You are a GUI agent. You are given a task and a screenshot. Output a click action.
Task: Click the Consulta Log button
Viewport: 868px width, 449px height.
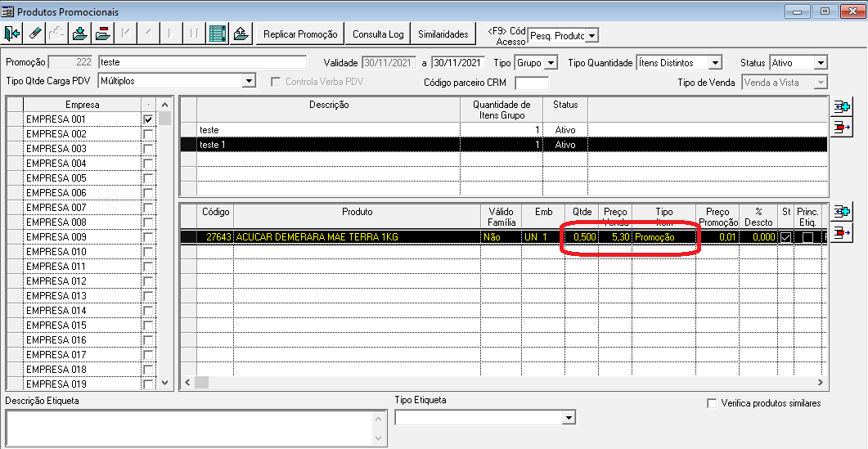(x=378, y=34)
